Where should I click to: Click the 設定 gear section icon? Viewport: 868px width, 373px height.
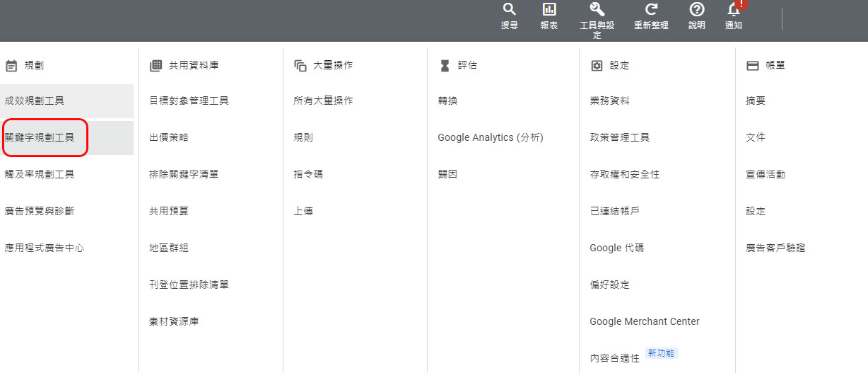(x=597, y=66)
